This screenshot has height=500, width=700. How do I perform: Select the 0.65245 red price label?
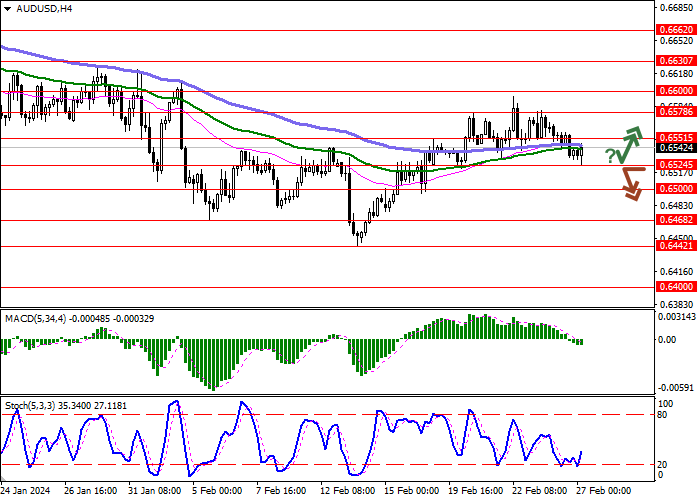point(676,165)
